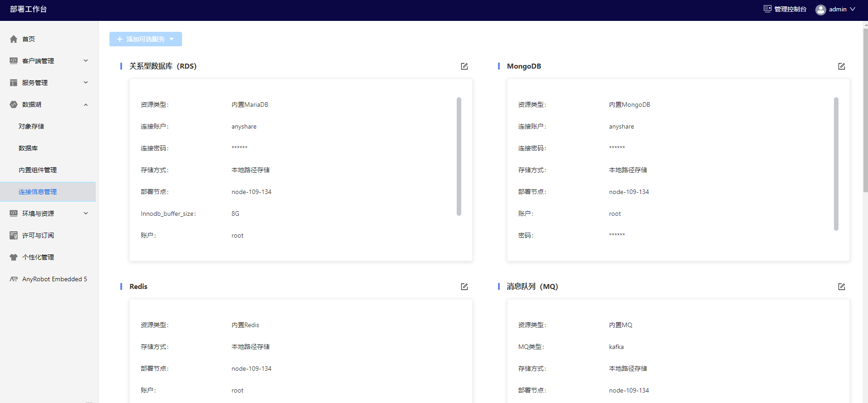Viewport: 868px width, 403px height.
Task: Click the MQ类型 label
Action: 531,347
